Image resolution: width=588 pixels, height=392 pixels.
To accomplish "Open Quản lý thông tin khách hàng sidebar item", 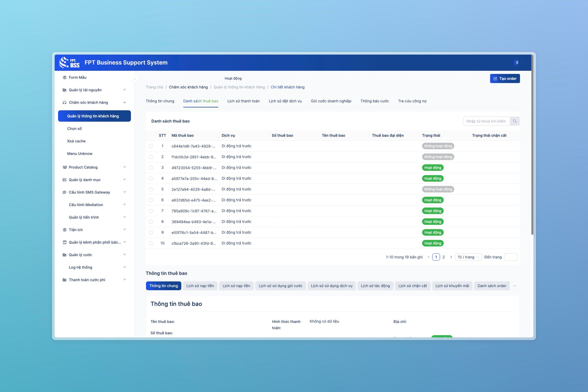I will pyautogui.click(x=94, y=116).
